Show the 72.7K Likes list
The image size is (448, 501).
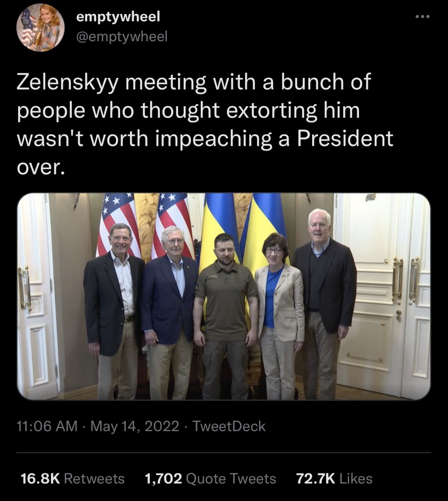[334, 478]
